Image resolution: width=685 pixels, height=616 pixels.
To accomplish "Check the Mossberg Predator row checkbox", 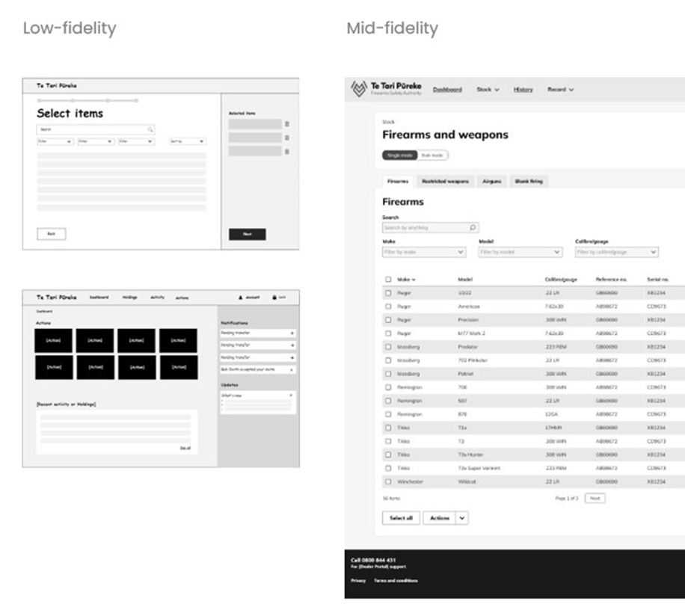I will (x=388, y=347).
